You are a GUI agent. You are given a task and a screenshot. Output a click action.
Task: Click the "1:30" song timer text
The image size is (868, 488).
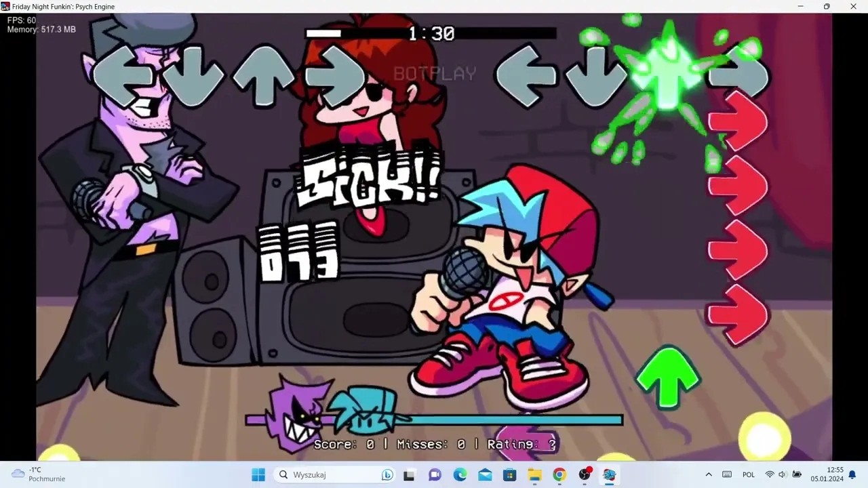(431, 33)
